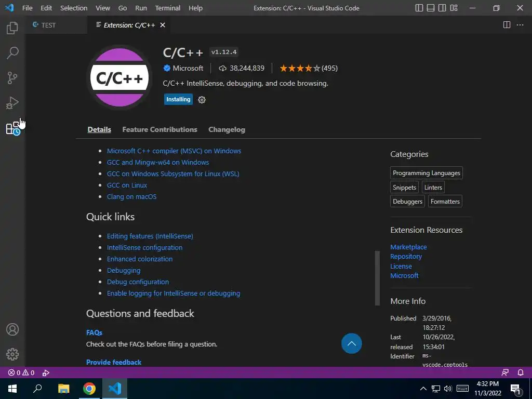Open notifications bell in status bar
Viewport: 532px width, 399px height.
click(x=521, y=373)
